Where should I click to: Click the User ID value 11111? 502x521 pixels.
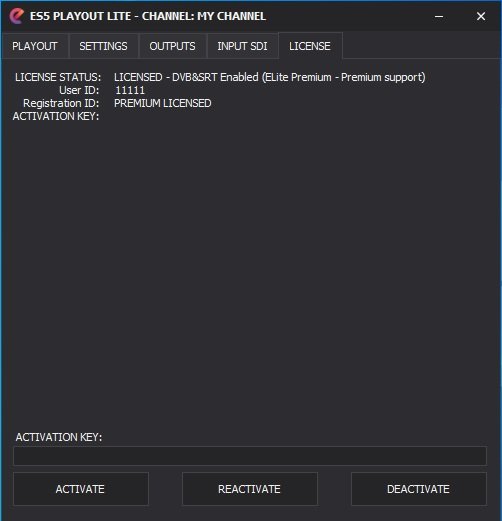pos(130,90)
